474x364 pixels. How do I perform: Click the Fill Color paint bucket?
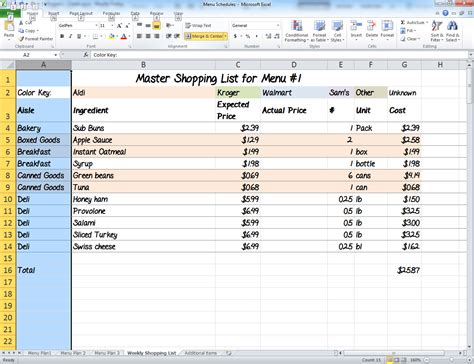[112, 36]
